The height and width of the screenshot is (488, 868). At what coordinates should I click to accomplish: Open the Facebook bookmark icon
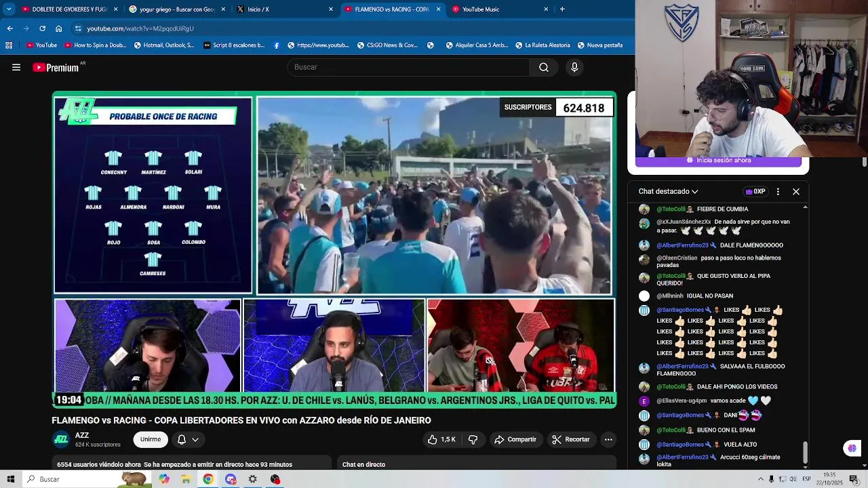277,45
